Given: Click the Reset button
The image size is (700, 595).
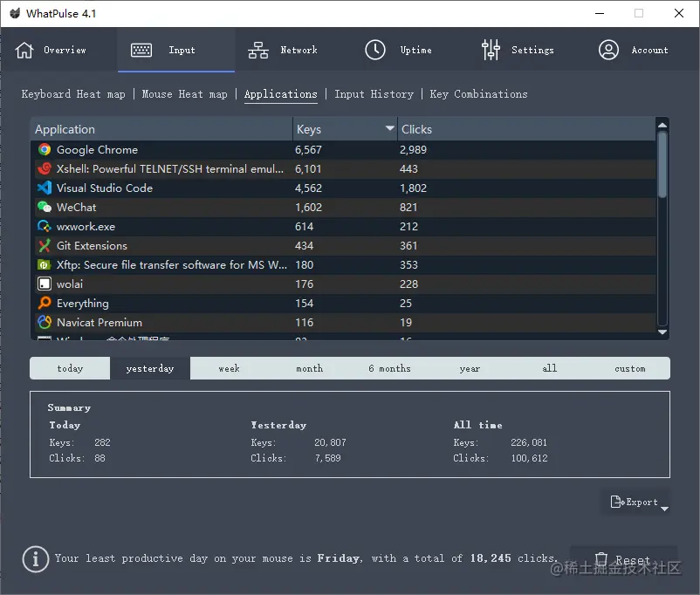Looking at the screenshot, I should (624, 560).
